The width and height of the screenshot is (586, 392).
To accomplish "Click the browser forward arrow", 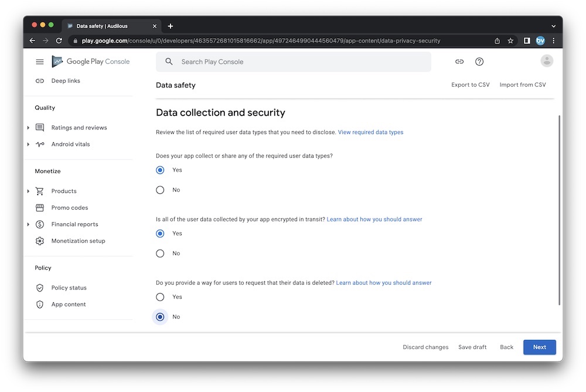I will pos(46,41).
